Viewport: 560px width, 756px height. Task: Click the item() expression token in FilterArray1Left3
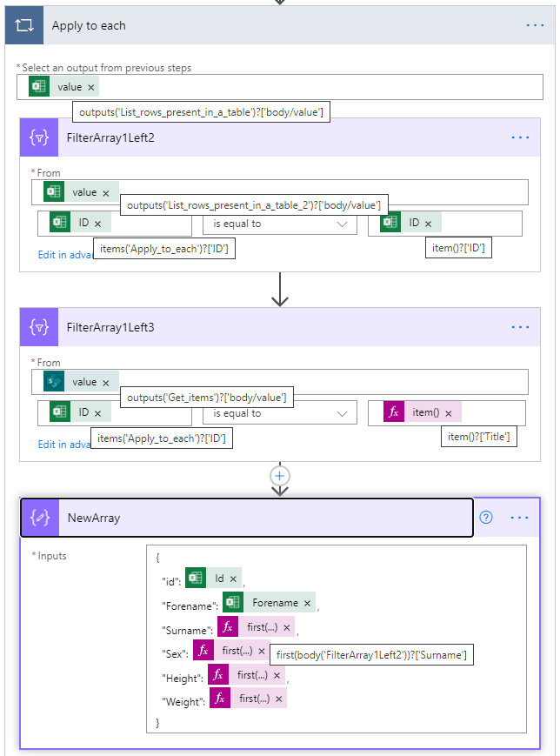point(425,412)
